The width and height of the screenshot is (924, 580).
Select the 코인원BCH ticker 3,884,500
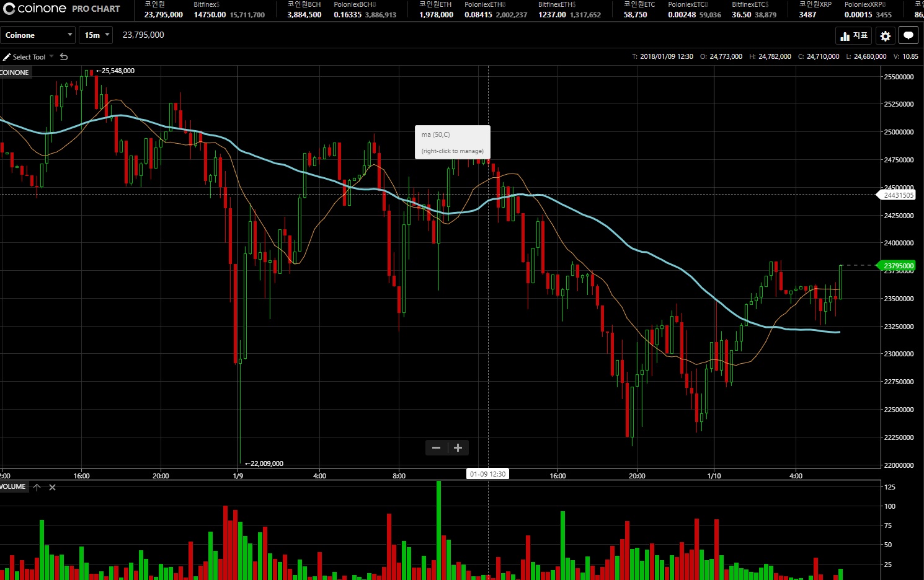click(x=304, y=10)
